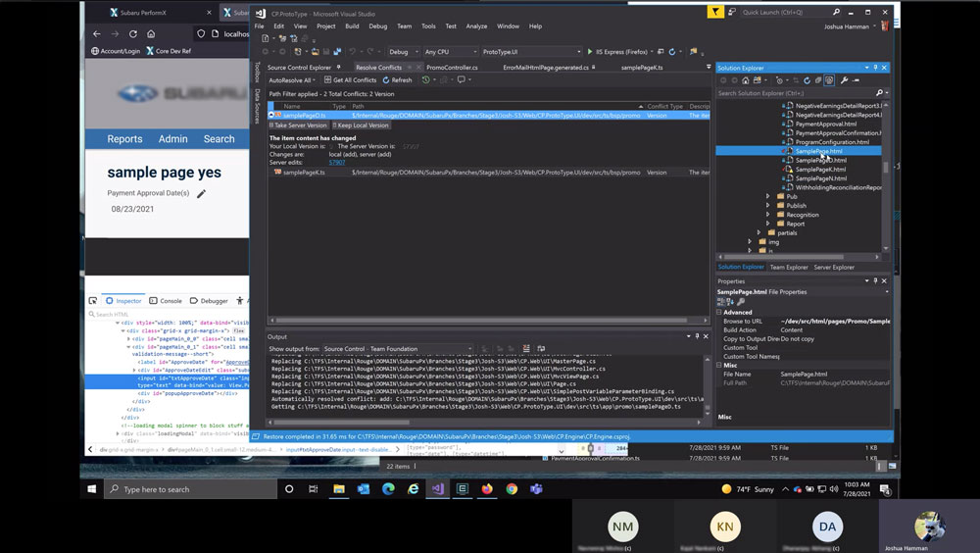The image size is (980, 553).
Task: Click the Take Server Version button
Action: click(x=300, y=126)
